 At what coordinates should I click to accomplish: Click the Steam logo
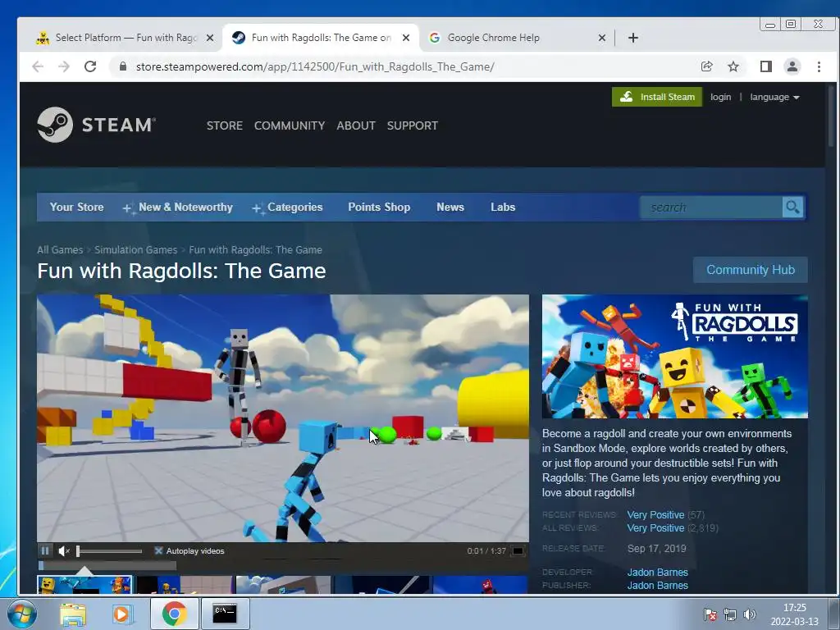[97, 125]
